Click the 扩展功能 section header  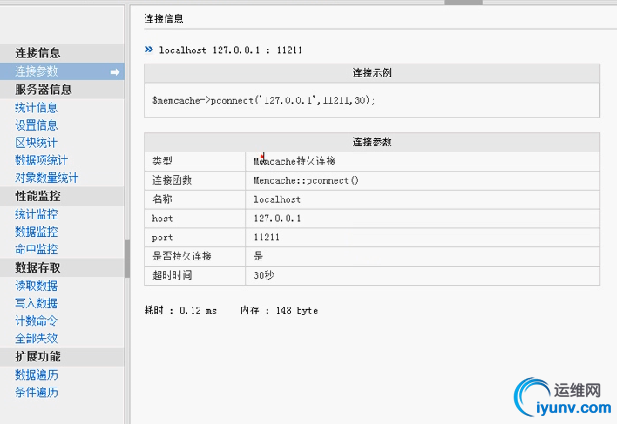[62, 357]
